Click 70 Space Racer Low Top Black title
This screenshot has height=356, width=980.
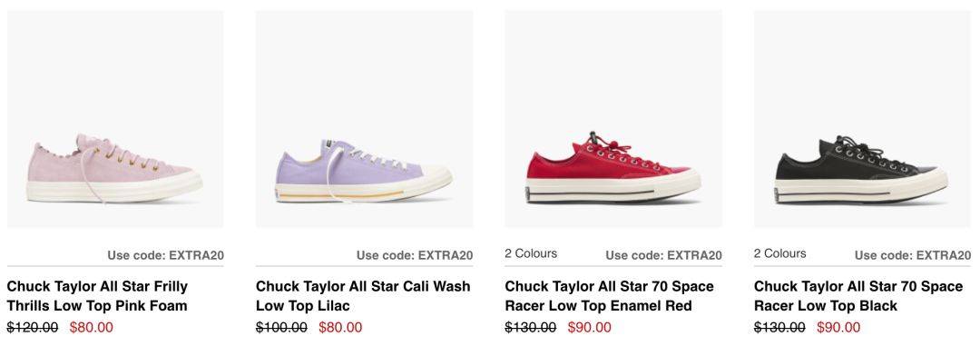858,296
